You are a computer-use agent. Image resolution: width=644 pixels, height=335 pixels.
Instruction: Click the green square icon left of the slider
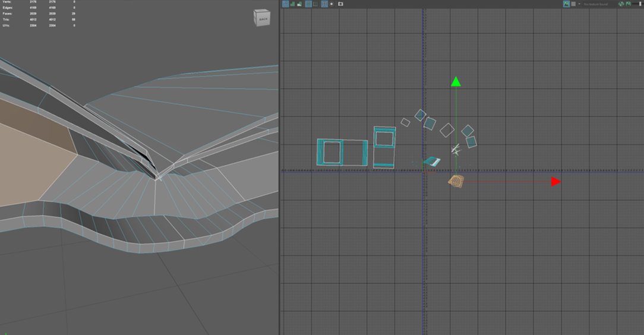point(627,4)
